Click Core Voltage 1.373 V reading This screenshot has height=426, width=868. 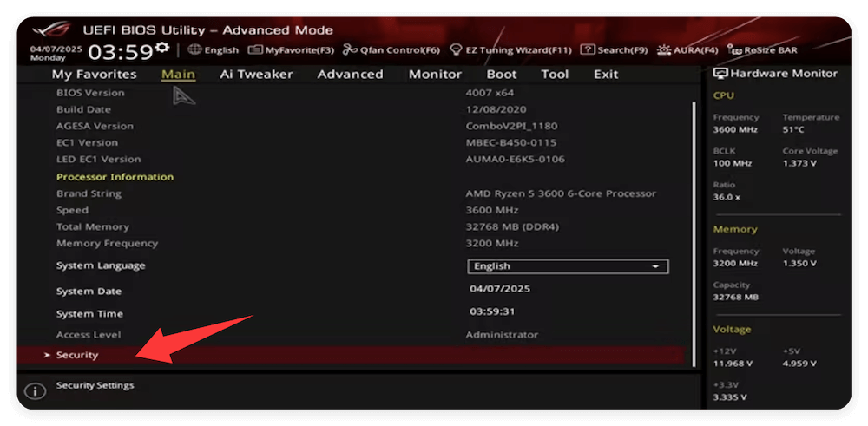pyautogui.click(x=799, y=163)
